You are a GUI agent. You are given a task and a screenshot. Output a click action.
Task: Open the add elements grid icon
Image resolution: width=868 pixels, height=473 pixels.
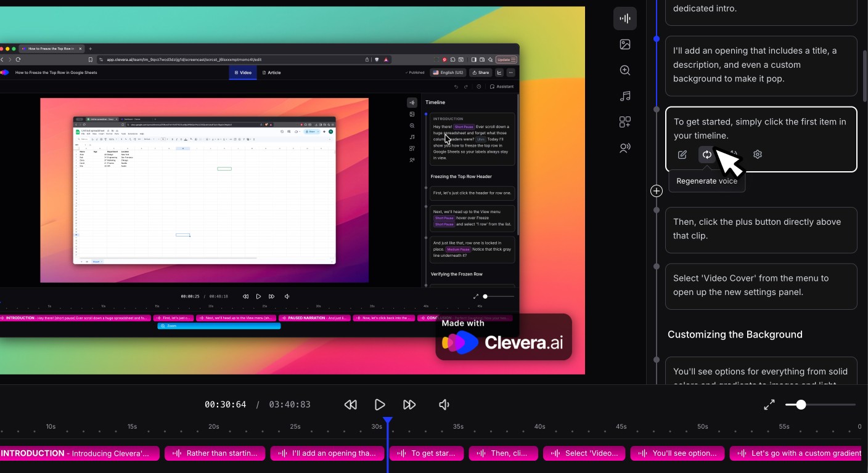pos(625,122)
